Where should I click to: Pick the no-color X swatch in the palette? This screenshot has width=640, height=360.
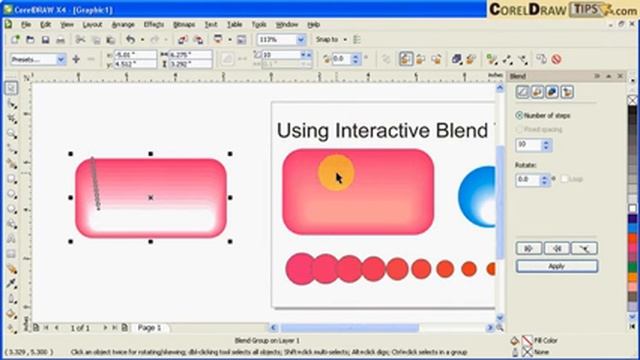click(x=632, y=100)
